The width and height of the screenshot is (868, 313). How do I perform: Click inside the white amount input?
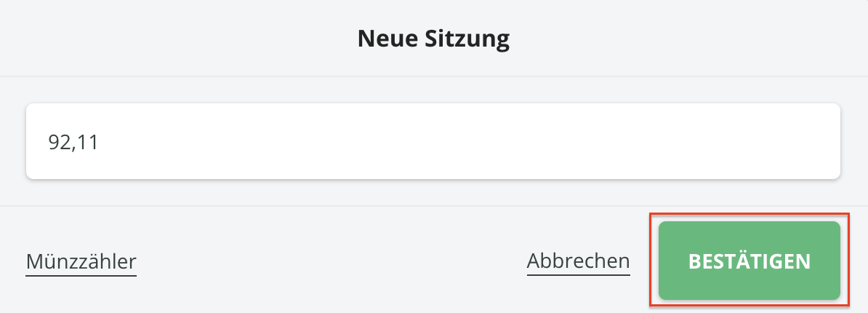433,141
